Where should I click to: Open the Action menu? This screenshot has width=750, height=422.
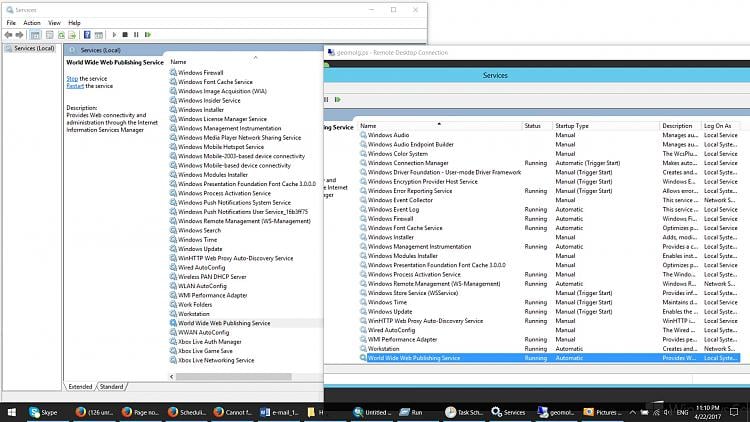coord(32,22)
